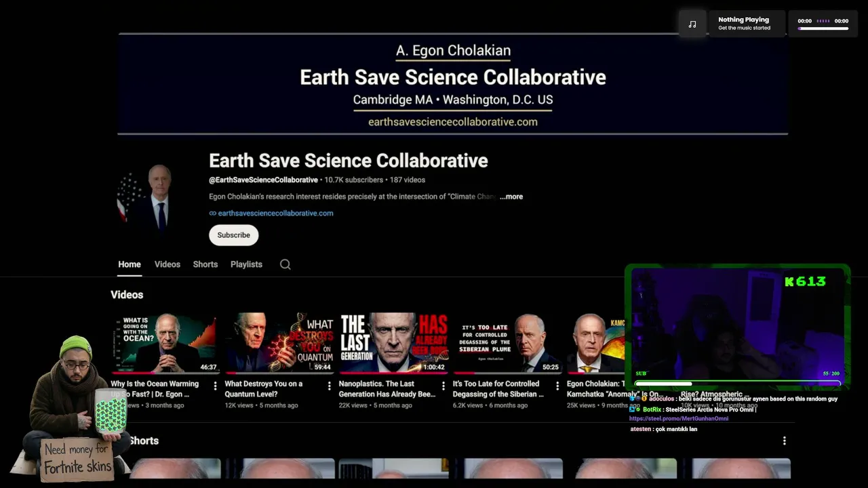Screen dimensions: 868x488
Task: Click the "59:44" duration badge
Action: click(323, 367)
